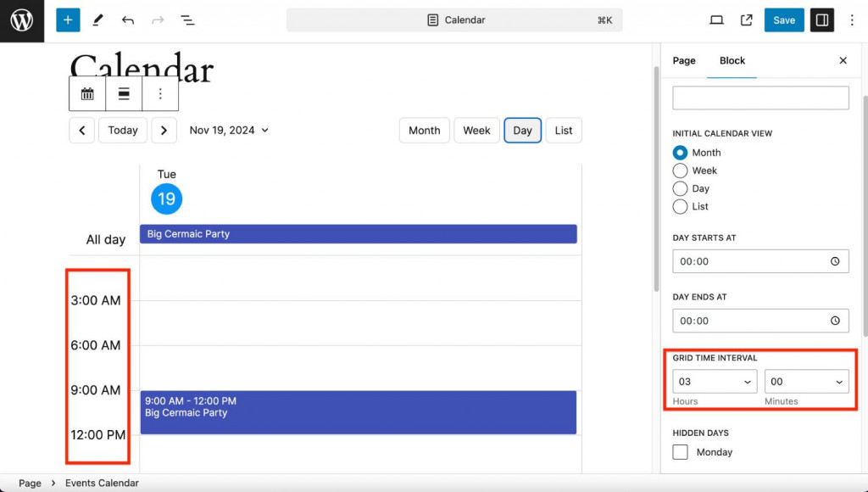Click the Today button
This screenshot has width=868, height=492.
click(x=122, y=130)
